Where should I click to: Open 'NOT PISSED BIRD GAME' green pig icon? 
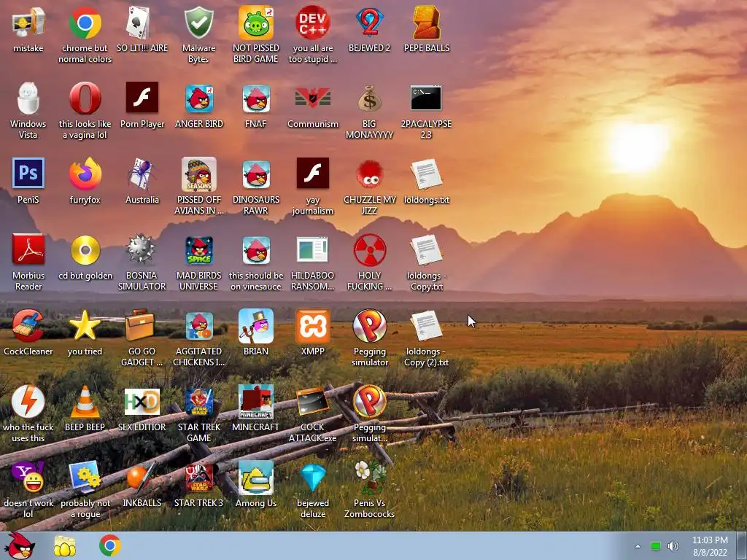pyautogui.click(x=256, y=23)
